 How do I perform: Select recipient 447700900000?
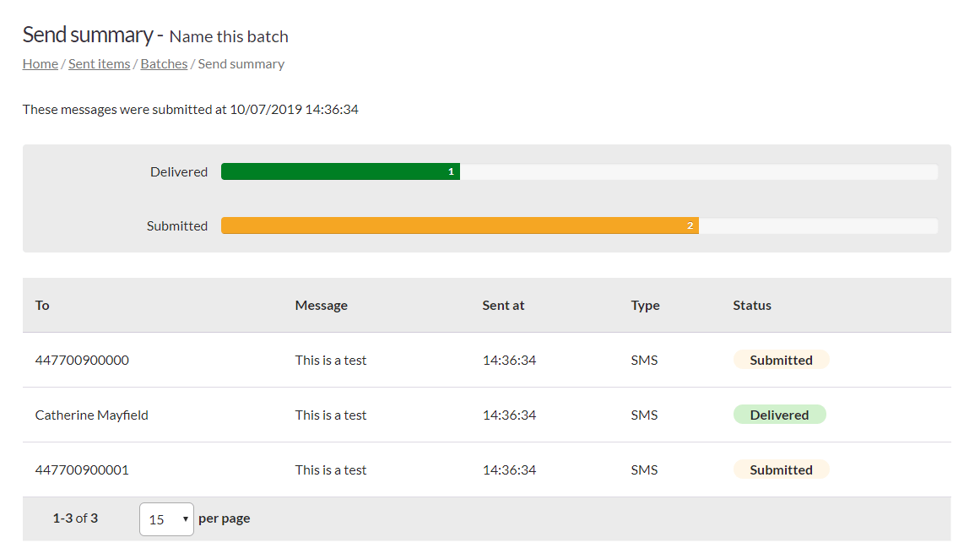coord(81,359)
